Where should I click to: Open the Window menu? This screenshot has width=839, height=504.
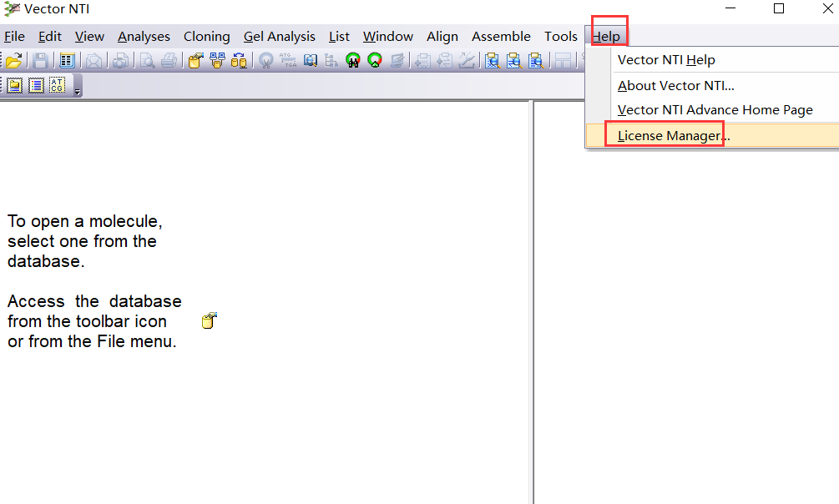388,37
